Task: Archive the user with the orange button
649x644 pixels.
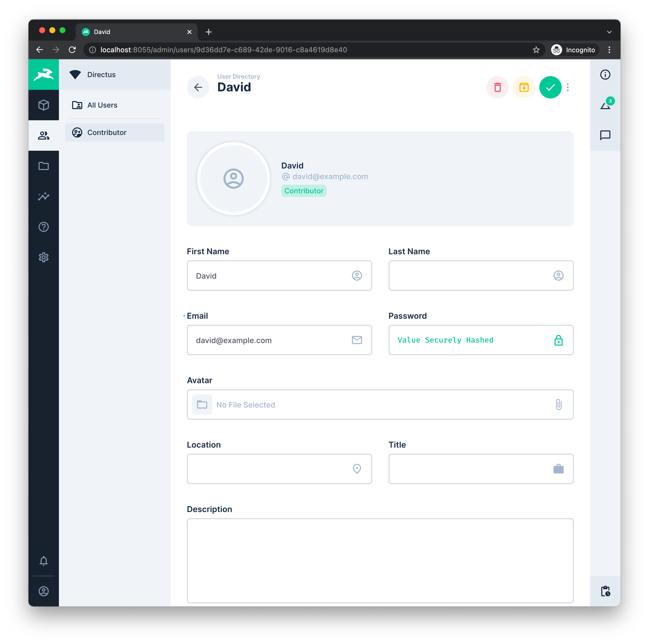Action: [524, 87]
